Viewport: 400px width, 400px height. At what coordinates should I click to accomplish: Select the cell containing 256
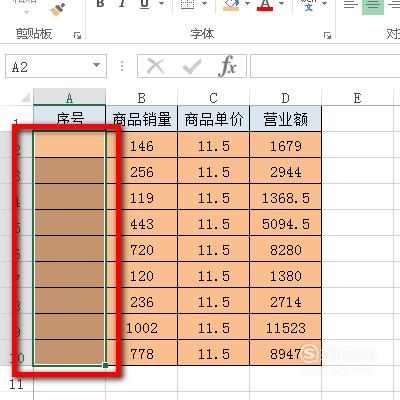pos(142,171)
